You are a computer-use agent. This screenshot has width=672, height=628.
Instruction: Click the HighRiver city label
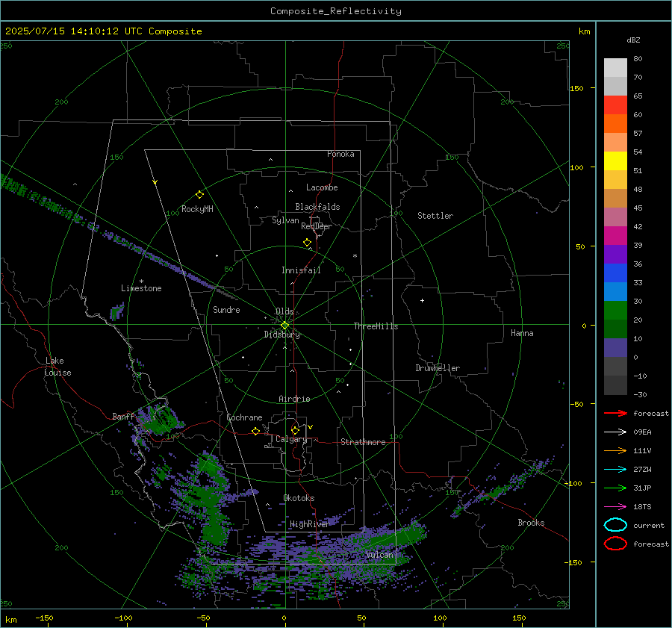(x=309, y=524)
